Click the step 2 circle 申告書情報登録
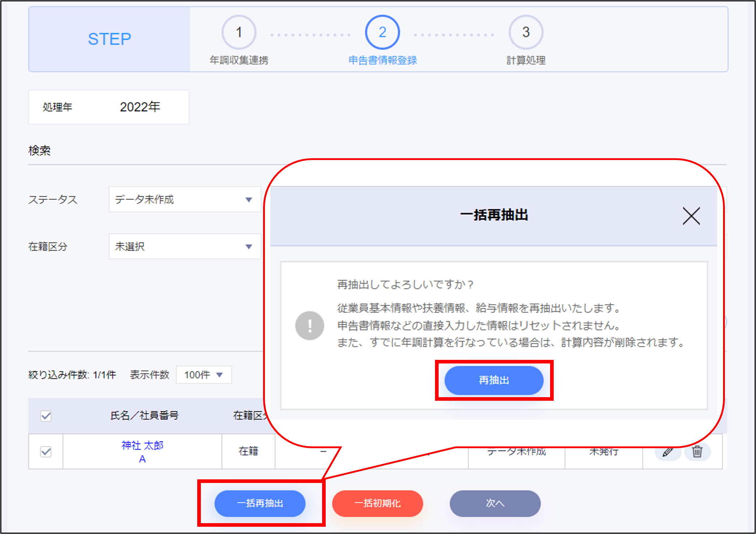 coord(382,33)
